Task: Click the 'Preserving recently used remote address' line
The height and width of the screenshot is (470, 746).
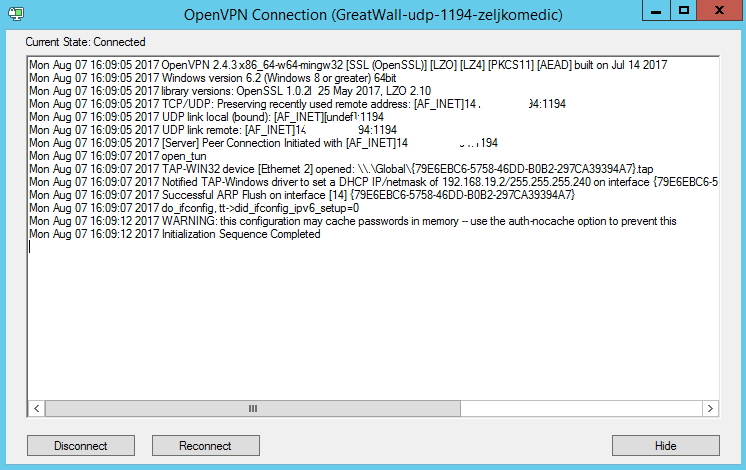Action: (297, 104)
